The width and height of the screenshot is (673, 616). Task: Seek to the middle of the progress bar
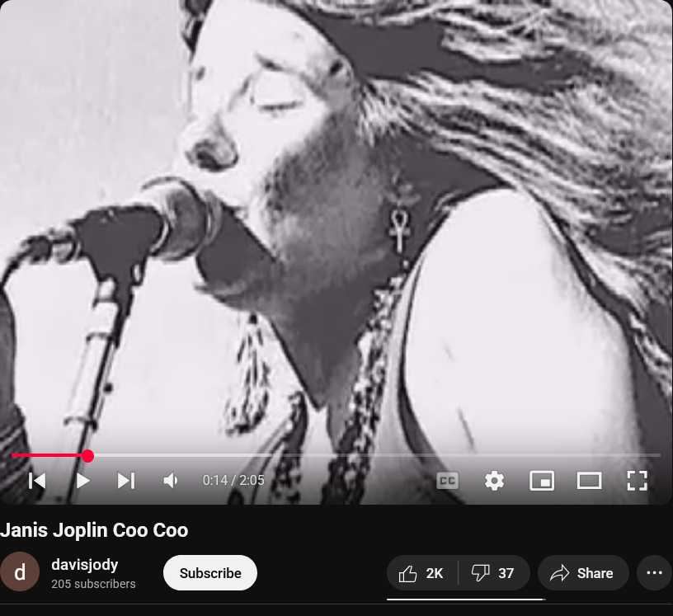click(x=336, y=455)
